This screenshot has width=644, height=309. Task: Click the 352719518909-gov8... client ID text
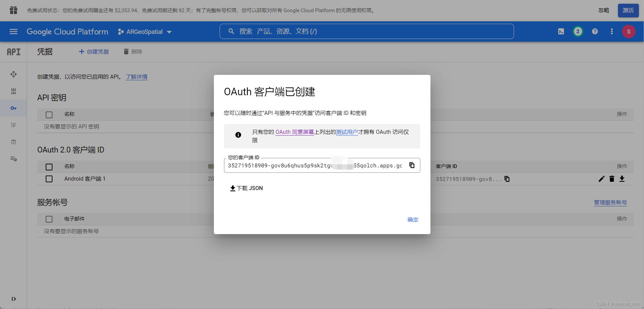click(468, 179)
